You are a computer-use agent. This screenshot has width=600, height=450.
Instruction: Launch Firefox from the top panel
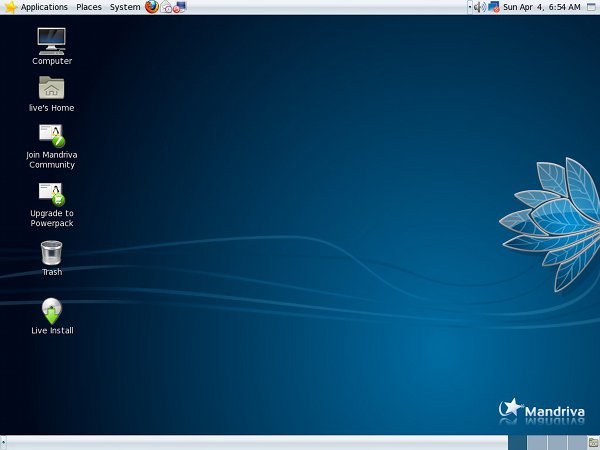[x=152, y=7]
